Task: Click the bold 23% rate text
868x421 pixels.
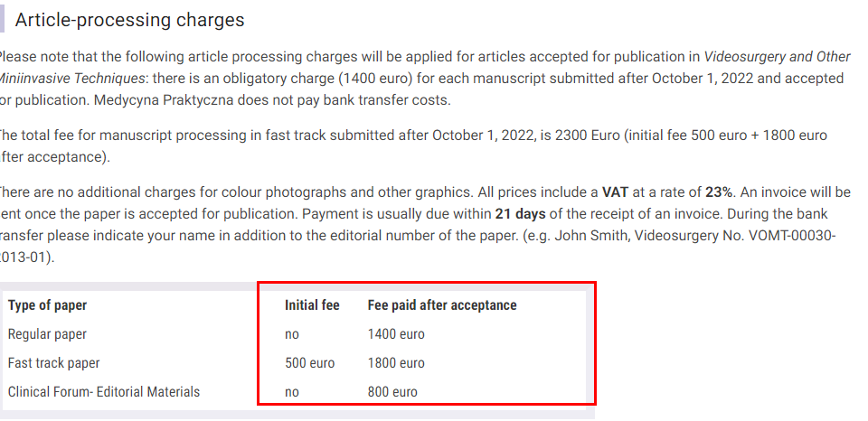Action: 719,192
